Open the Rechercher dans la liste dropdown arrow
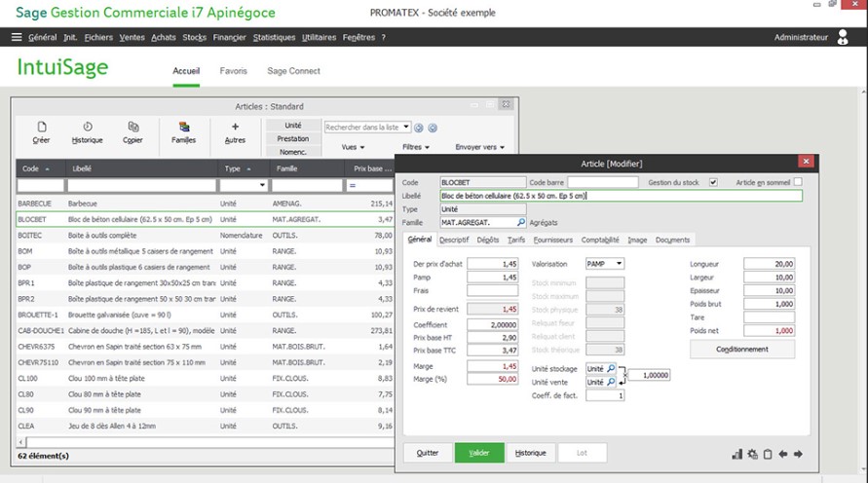The height and width of the screenshot is (483, 868). [x=406, y=128]
